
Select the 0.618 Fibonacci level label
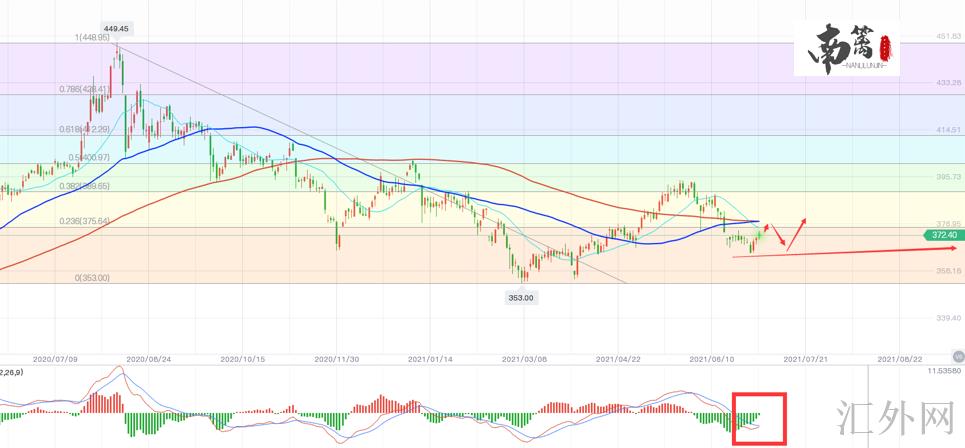84,129
